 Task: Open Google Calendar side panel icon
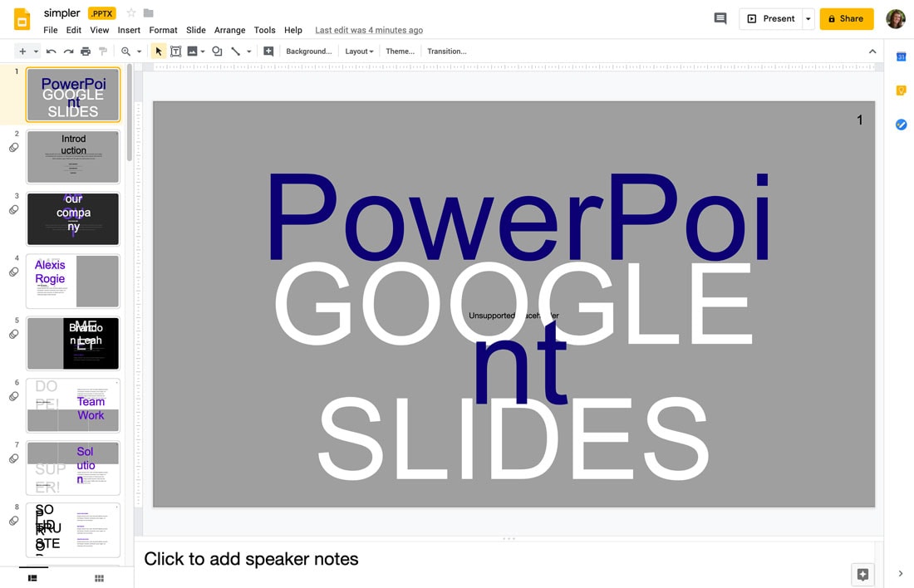coord(902,56)
